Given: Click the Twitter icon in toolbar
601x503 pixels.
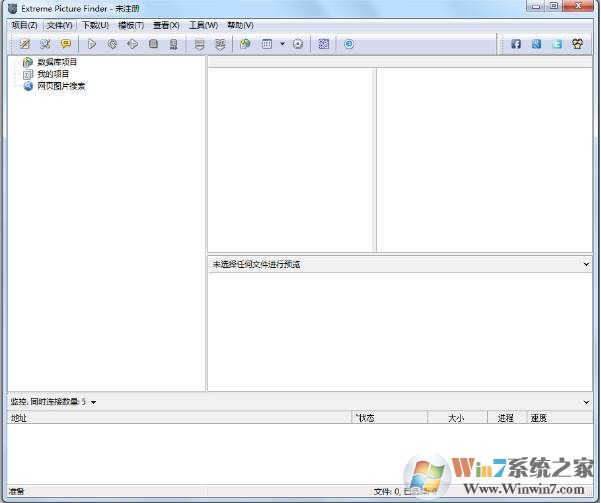Looking at the screenshot, I should point(557,44).
